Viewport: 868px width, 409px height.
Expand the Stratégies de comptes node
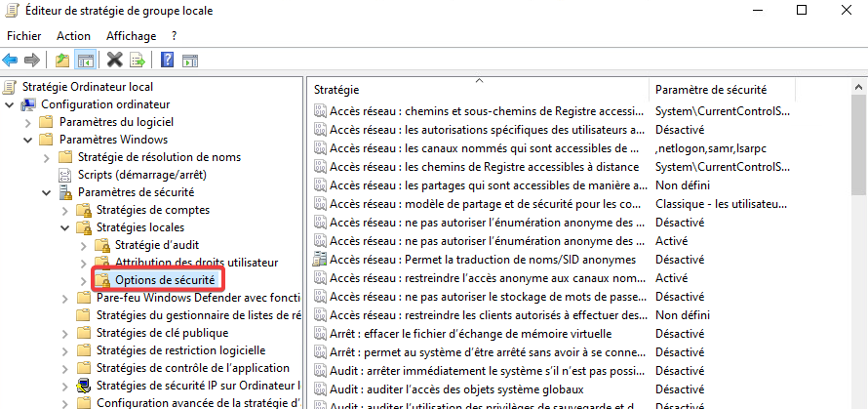(65, 210)
